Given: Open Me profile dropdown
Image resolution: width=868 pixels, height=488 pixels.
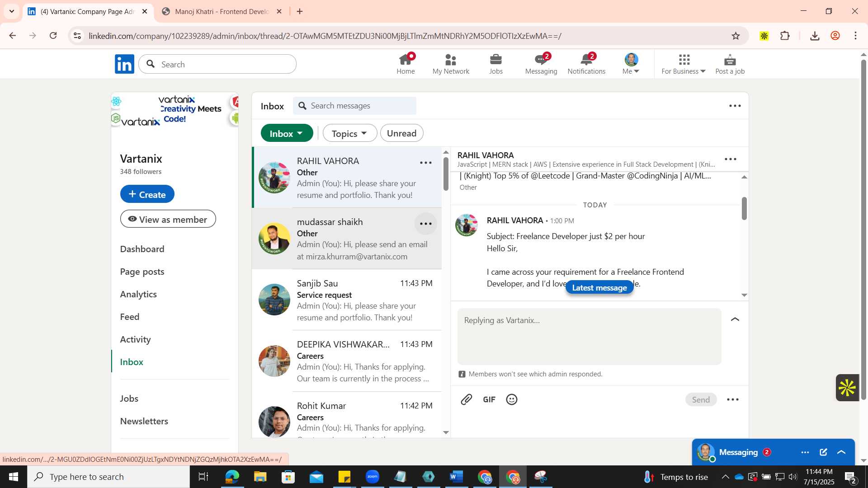Looking at the screenshot, I should (631, 64).
